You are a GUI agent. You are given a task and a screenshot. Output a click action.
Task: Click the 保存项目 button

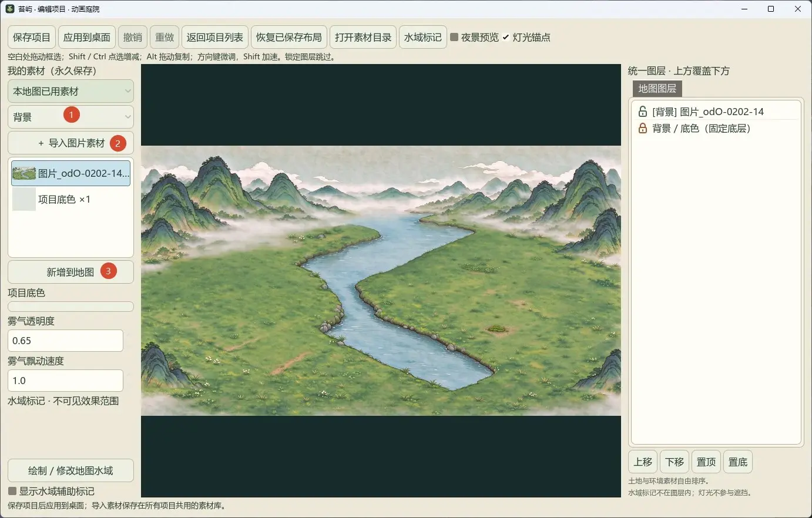coord(32,37)
